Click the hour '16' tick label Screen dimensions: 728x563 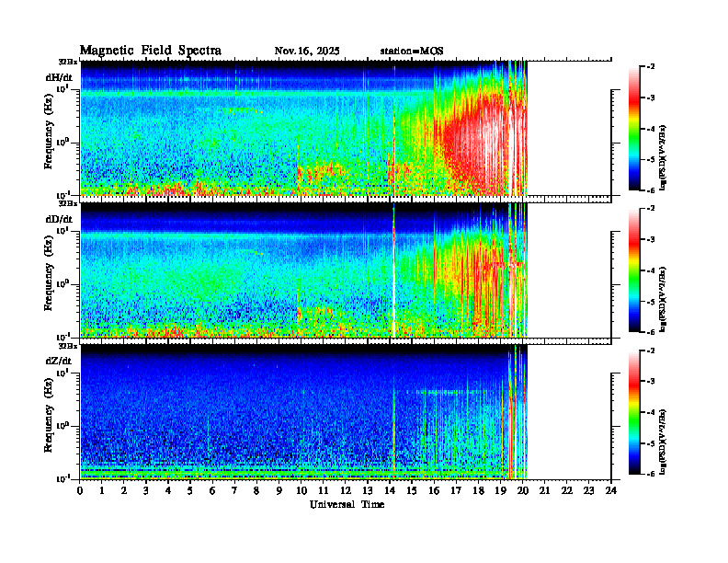click(x=434, y=491)
